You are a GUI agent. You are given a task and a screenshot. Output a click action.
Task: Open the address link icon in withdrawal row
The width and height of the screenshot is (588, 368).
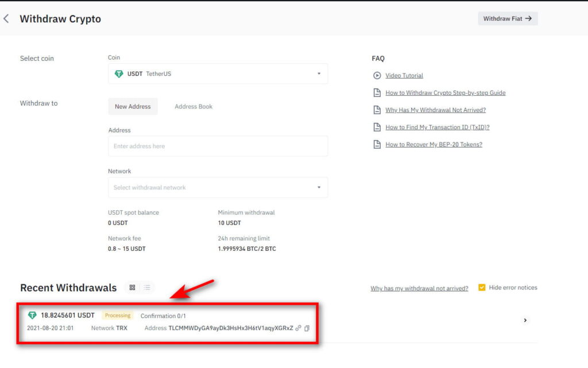pyautogui.click(x=299, y=328)
